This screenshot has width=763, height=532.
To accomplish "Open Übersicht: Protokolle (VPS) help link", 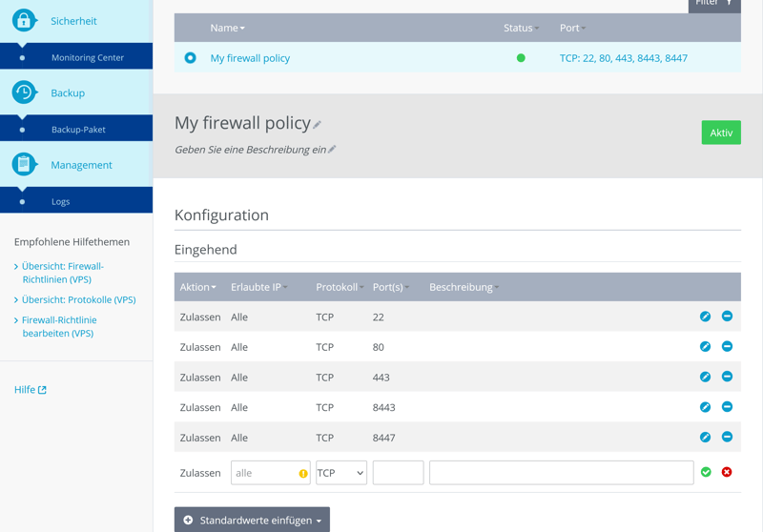I will [x=78, y=299].
